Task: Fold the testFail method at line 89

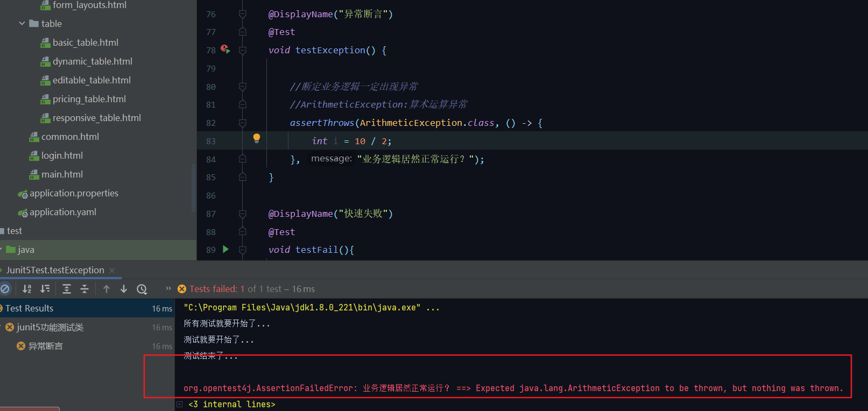Action: [243, 250]
